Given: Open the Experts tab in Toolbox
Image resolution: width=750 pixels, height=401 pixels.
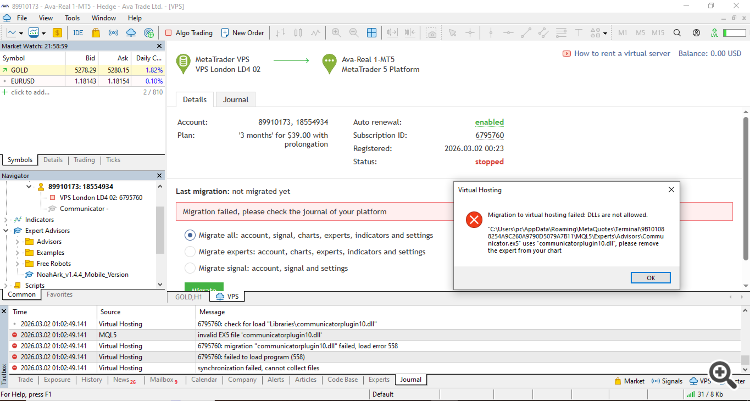Looking at the screenshot, I should tap(379, 379).
